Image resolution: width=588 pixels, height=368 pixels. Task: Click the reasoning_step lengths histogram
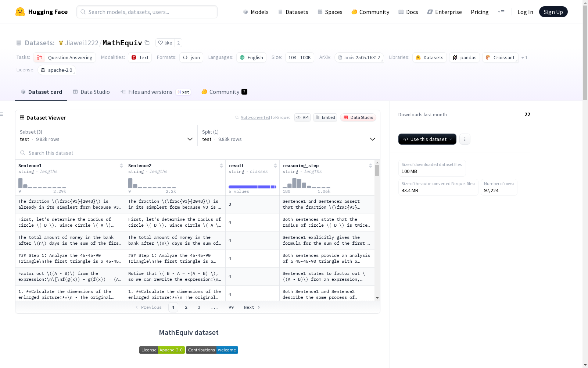point(306,183)
